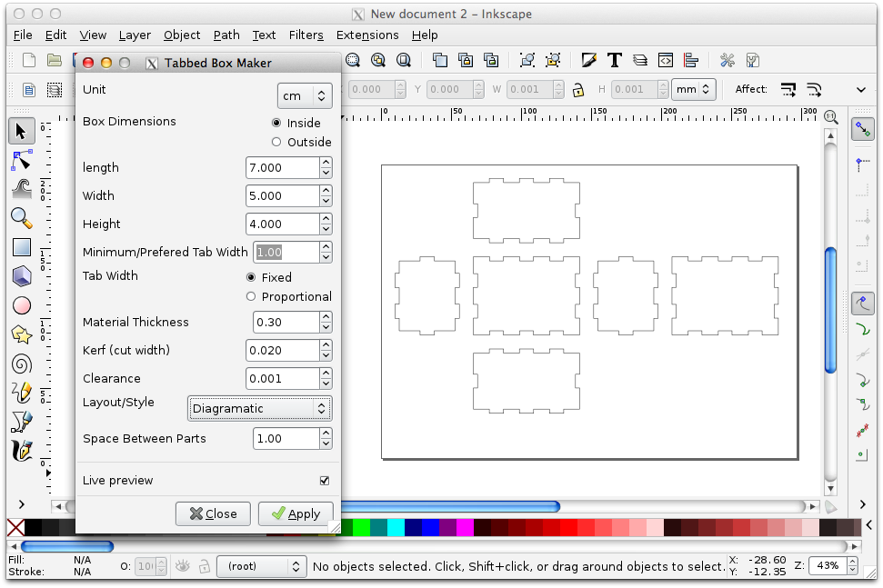This screenshot has width=883, height=588.
Task: Select the Rectangle tool
Action: point(22,246)
